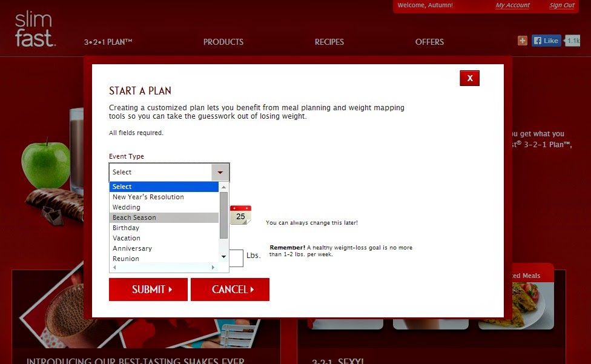
Task: Click the weight Lbs. input field
Action: pyautogui.click(x=236, y=258)
